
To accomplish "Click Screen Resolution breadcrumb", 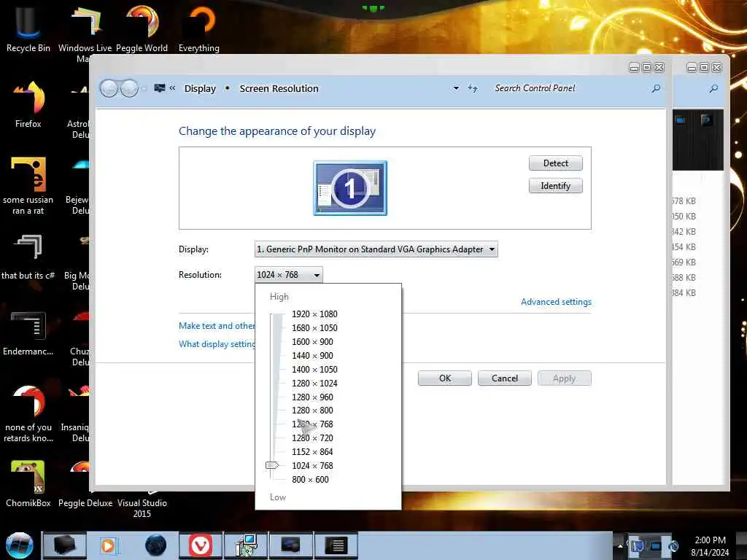I will (x=279, y=88).
